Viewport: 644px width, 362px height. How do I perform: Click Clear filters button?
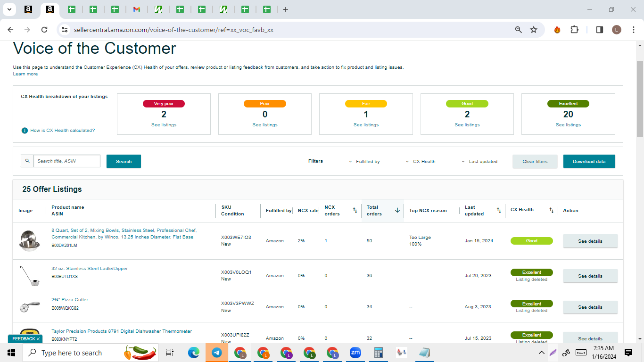[x=535, y=161]
